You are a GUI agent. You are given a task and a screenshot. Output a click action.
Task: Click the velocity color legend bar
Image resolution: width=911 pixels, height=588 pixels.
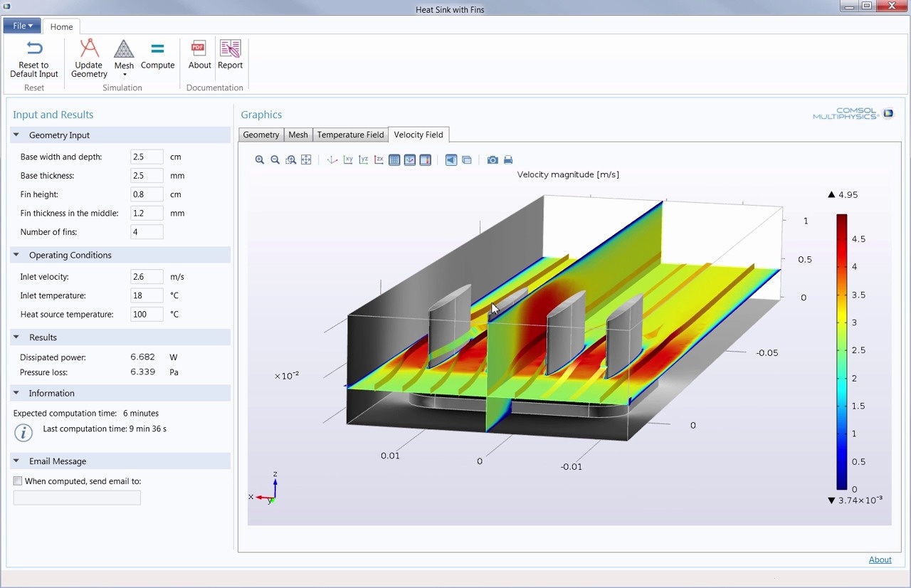point(841,352)
